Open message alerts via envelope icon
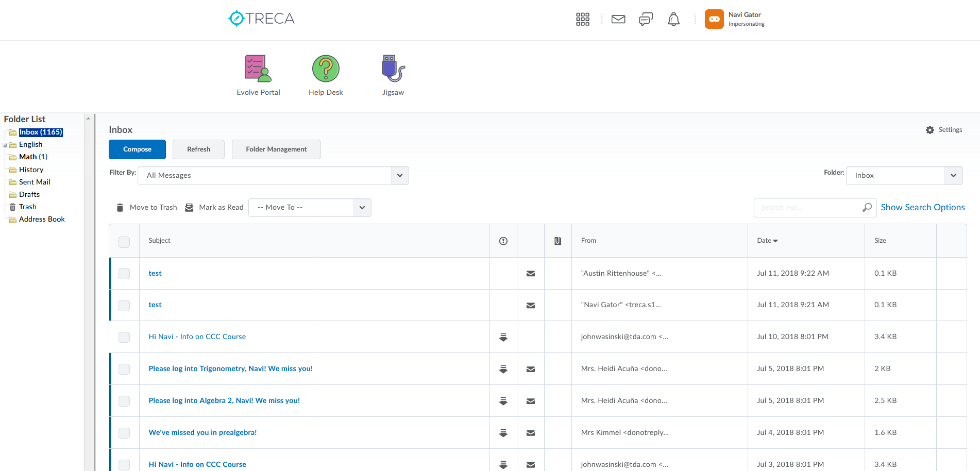This screenshot has width=980, height=471. tap(618, 19)
